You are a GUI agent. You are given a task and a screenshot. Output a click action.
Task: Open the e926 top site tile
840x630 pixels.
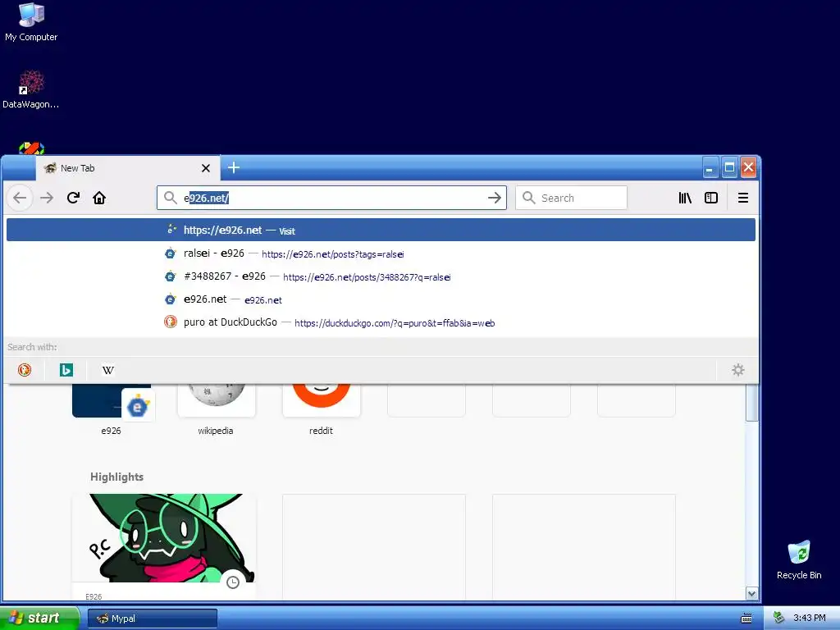click(x=112, y=410)
